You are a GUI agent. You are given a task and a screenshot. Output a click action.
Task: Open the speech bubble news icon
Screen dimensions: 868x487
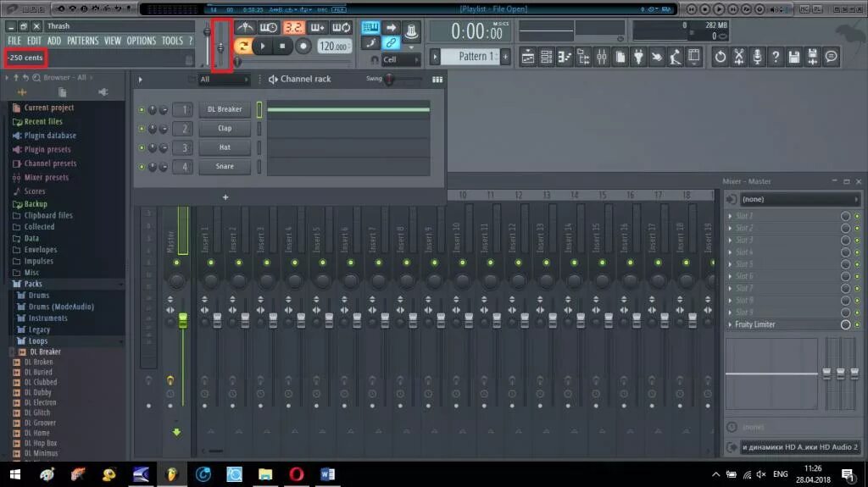tap(831, 57)
